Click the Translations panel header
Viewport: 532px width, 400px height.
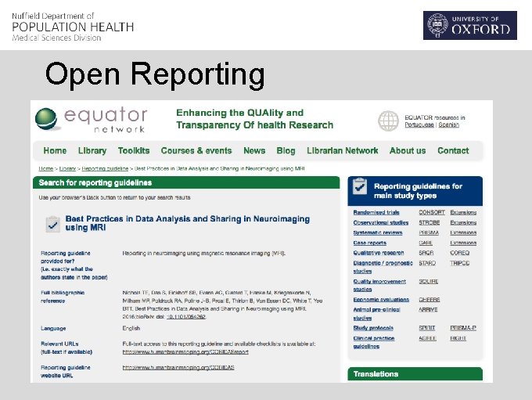[415, 374]
